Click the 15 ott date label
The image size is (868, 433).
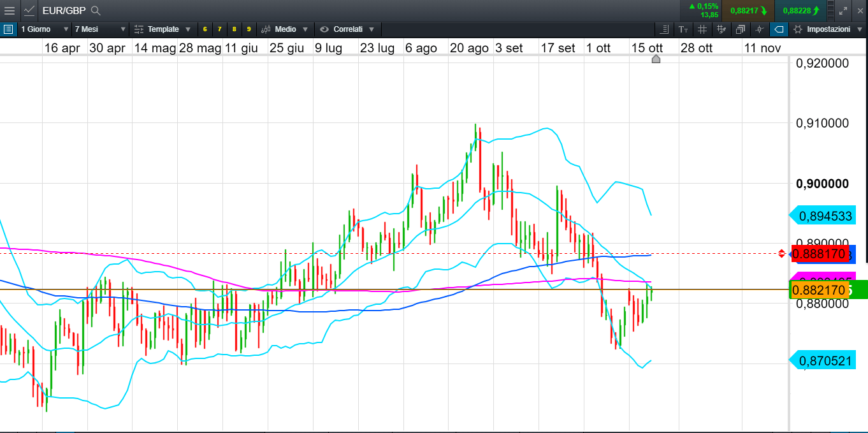pyautogui.click(x=647, y=48)
